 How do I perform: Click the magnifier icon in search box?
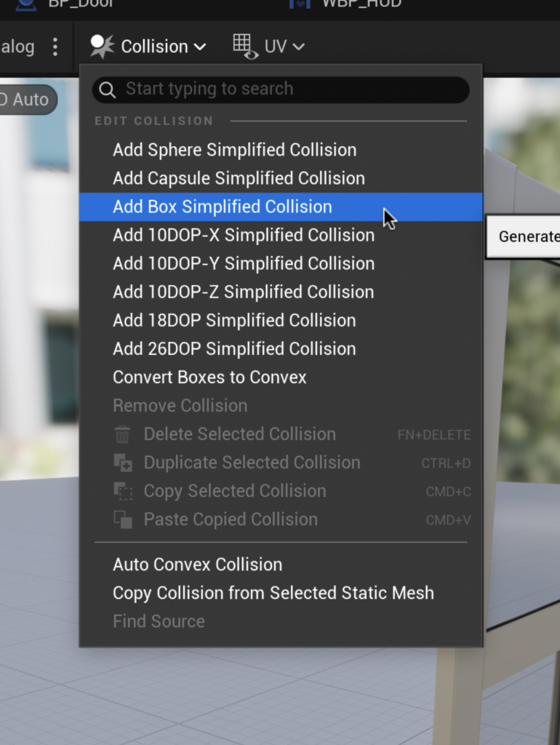tap(108, 89)
